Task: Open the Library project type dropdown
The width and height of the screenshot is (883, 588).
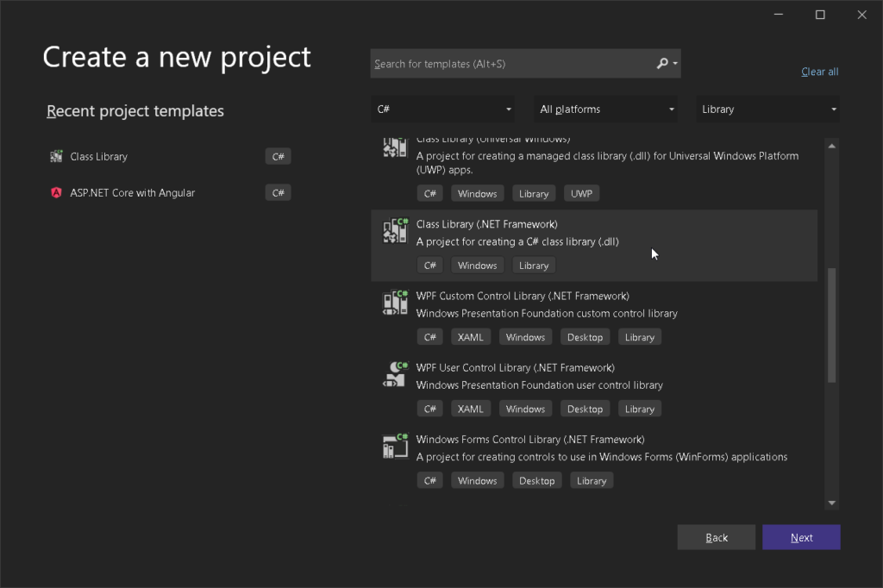Action: [x=767, y=108]
